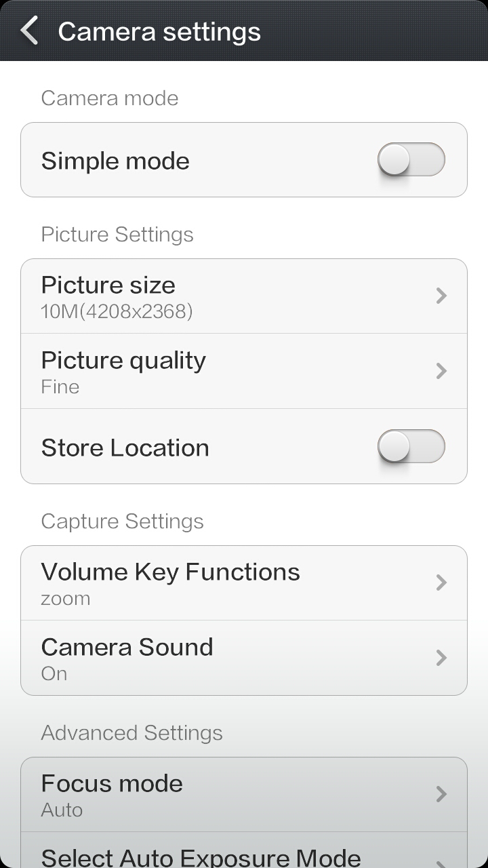The image size is (488, 868).
Task: Click the "Advanced Settings" section header
Action: pos(131,733)
